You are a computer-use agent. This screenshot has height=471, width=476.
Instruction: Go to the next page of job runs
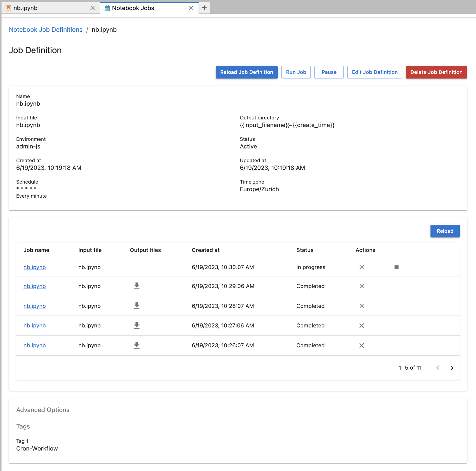(x=452, y=368)
